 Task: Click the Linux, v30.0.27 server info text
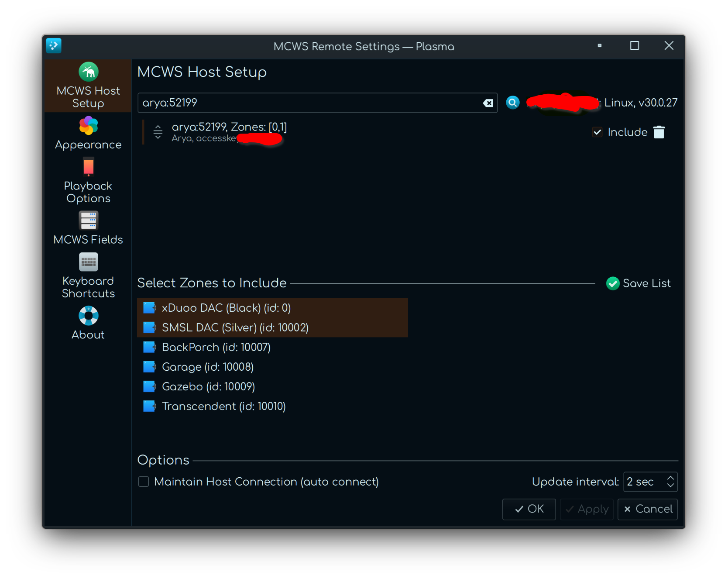point(641,103)
